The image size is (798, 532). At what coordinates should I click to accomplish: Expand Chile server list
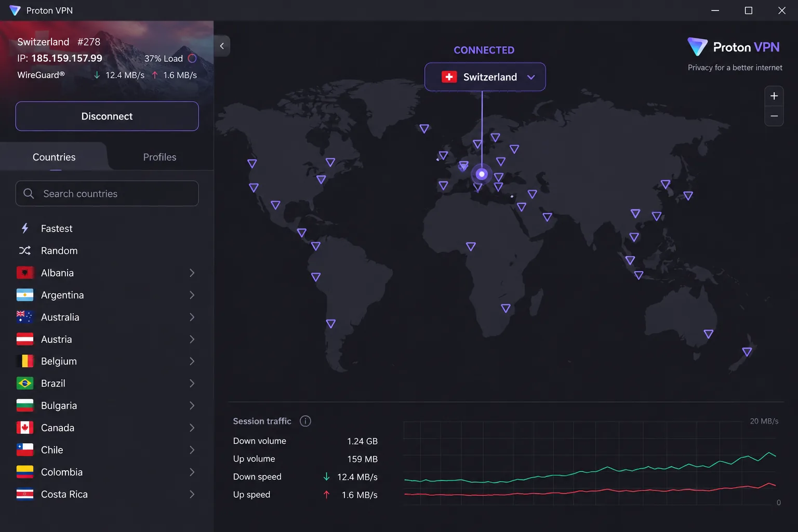(x=192, y=450)
